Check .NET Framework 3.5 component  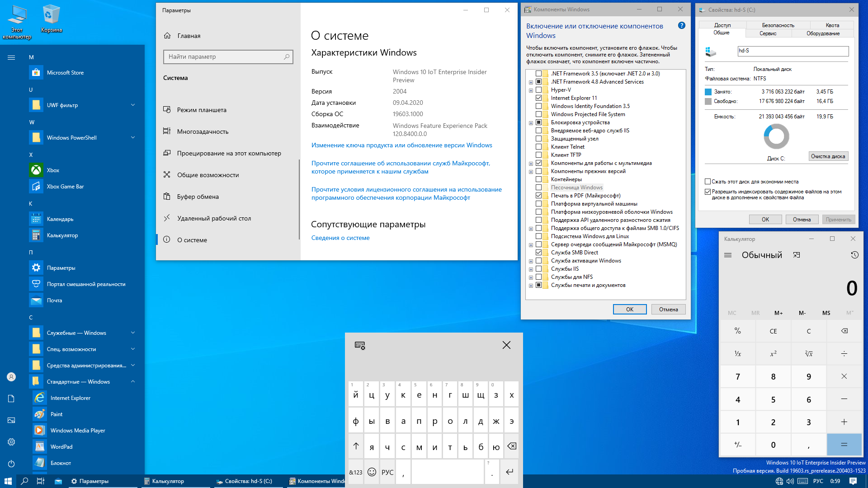(x=538, y=74)
